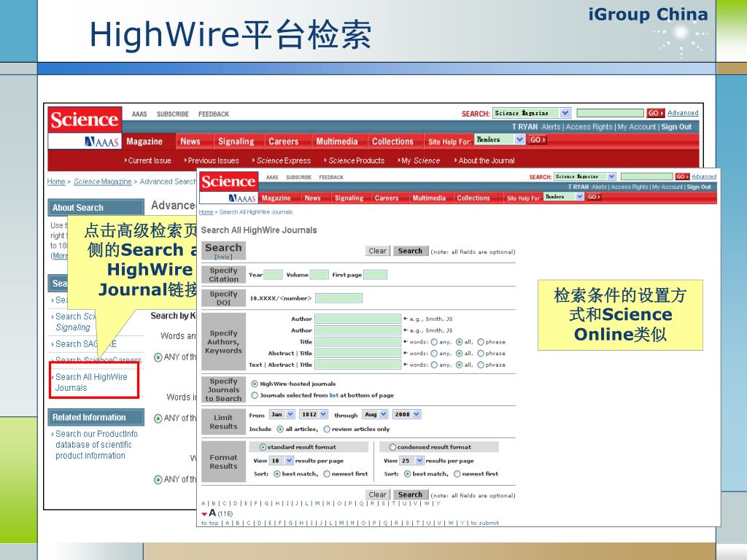The height and width of the screenshot is (560, 747).
Task: Open About the Journal in the red submenu
Action: coord(487,160)
